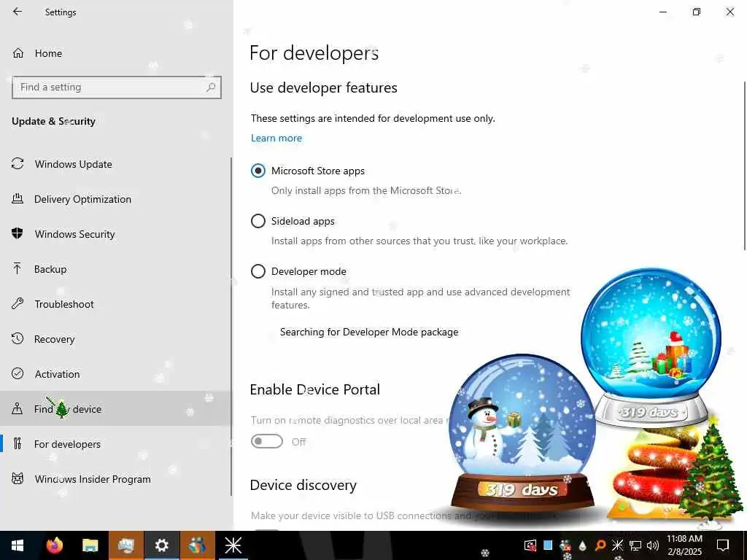The height and width of the screenshot is (560, 747).
Task: Open the volume speaker tray icon
Action: [x=653, y=545]
